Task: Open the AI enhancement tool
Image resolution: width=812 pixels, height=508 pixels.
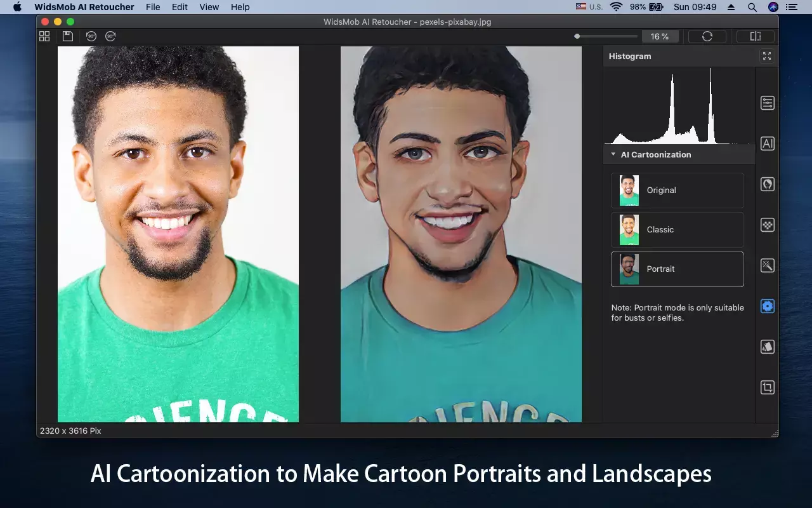Action: [x=767, y=144]
